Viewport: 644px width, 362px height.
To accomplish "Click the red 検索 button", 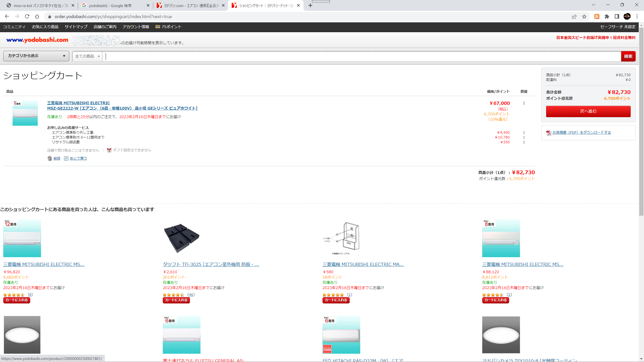I will [x=628, y=56].
